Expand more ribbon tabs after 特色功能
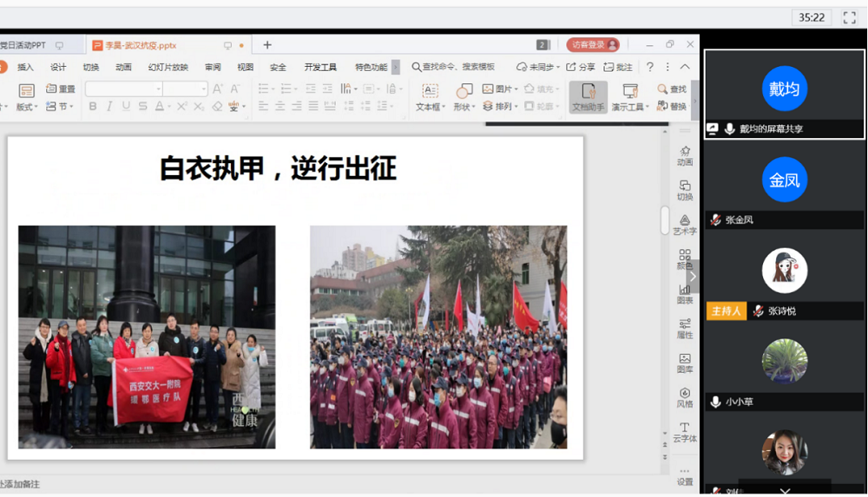The height and width of the screenshot is (497, 868). (395, 67)
